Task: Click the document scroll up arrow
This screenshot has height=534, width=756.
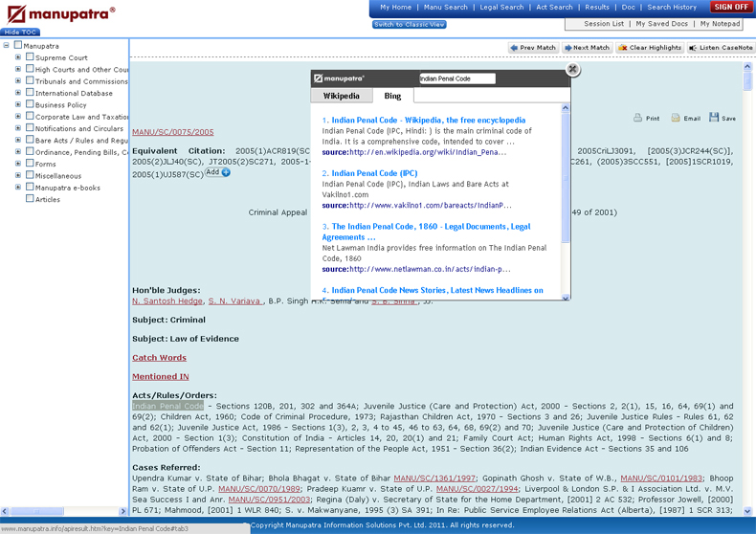Action: (x=747, y=66)
